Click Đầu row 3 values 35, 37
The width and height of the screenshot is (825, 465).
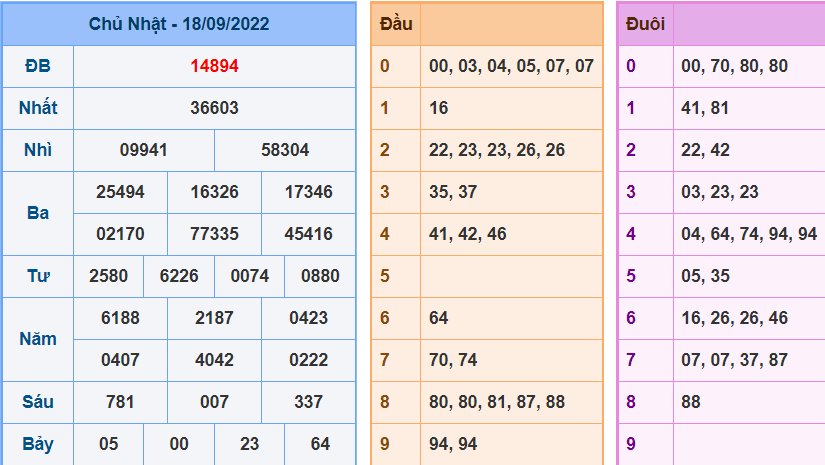point(453,193)
